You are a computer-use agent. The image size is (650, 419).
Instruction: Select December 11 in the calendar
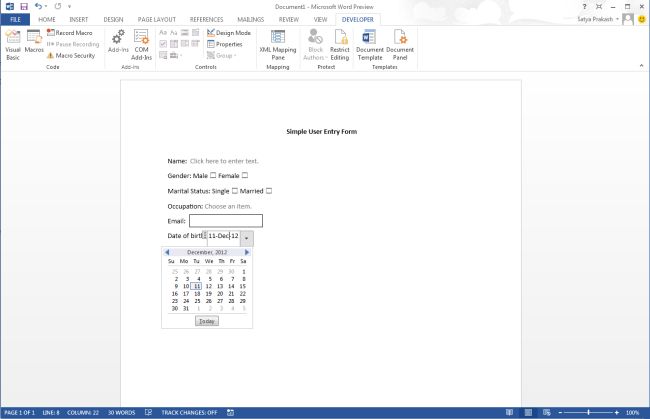[x=197, y=286]
